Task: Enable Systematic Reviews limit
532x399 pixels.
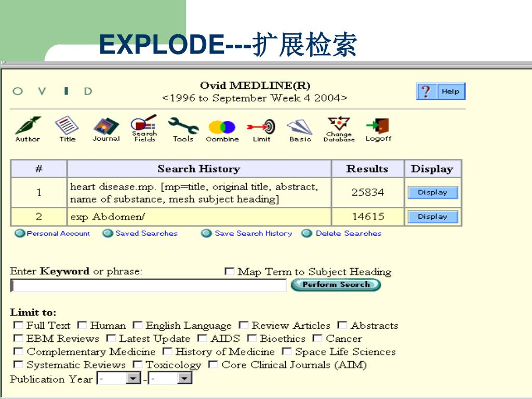Action: click(18, 364)
